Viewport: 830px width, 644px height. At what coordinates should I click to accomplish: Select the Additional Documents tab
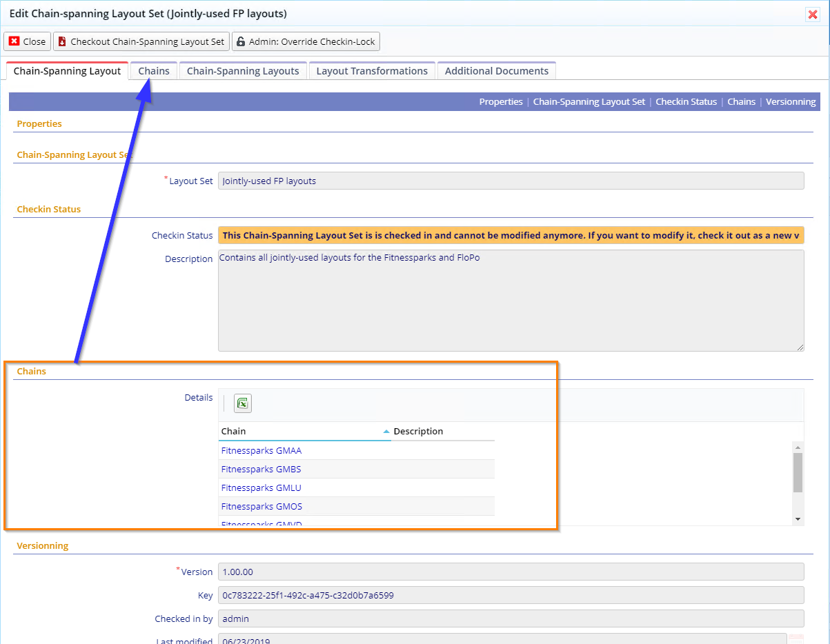pos(496,70)
